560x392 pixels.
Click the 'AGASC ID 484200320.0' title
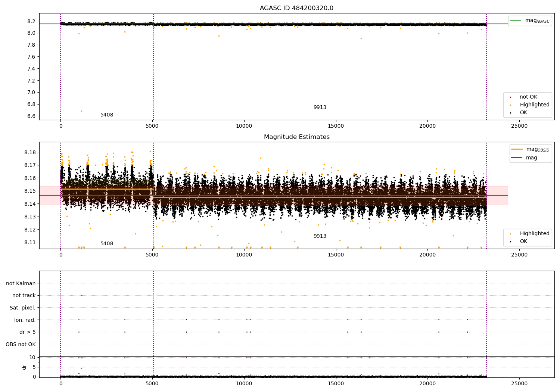point(296,8)
